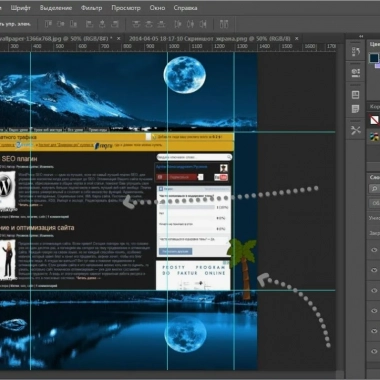The image size is (380, 380).
Task: Toggle visibility eye of the topmost visible layer
Action: pos(374,250)
